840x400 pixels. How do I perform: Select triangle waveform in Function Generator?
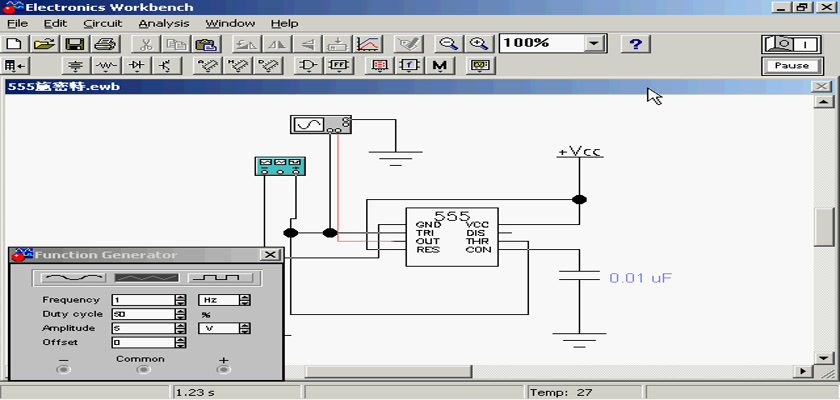pyautogui.click(x=147, y=277)
